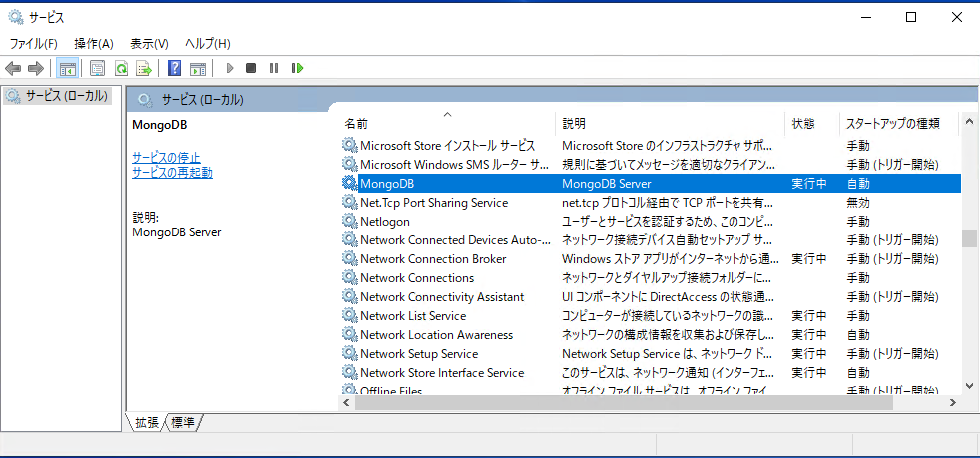Select Net.Tcp Port Sharing Service name

pos(434,203)
